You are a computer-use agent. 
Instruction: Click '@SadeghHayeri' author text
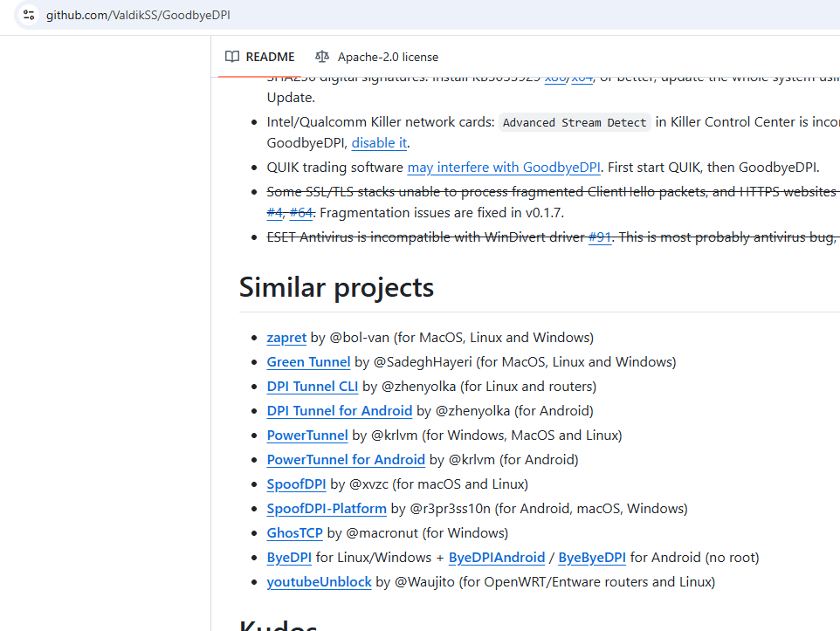pos(423,362)
